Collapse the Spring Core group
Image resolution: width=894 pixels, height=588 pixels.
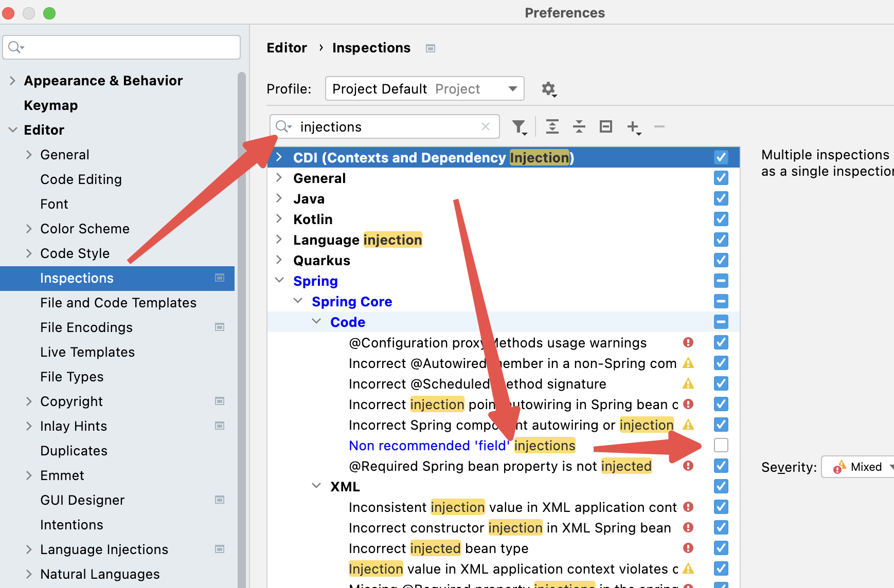[x=298, y=301]
